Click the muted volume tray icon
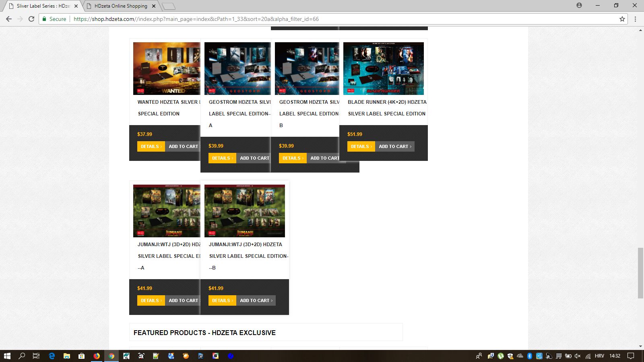Image resolution: width=644 pixels, height=362 pixels. [x=578, y=356]
